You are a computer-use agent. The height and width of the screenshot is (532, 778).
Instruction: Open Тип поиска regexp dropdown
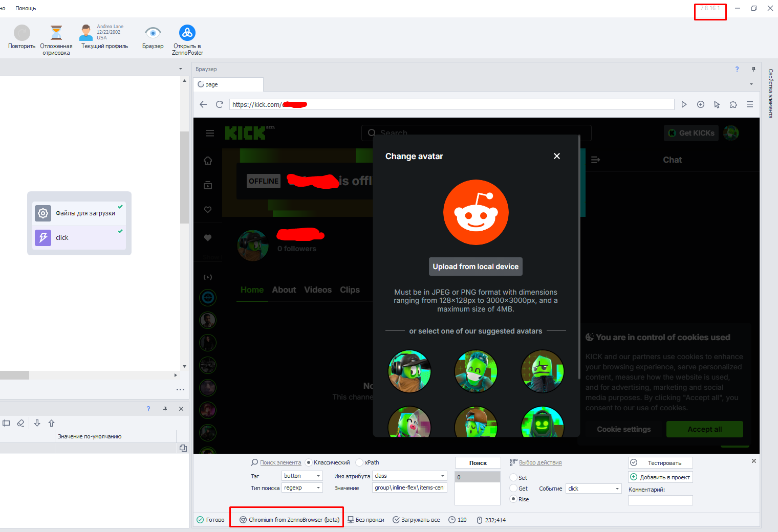(x=302, y=487)
